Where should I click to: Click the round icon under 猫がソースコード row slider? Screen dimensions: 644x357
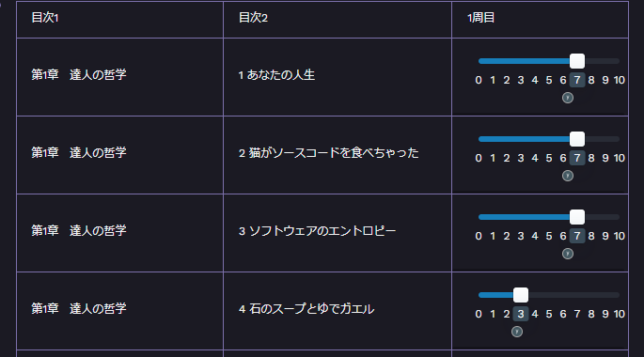[568, 176]
